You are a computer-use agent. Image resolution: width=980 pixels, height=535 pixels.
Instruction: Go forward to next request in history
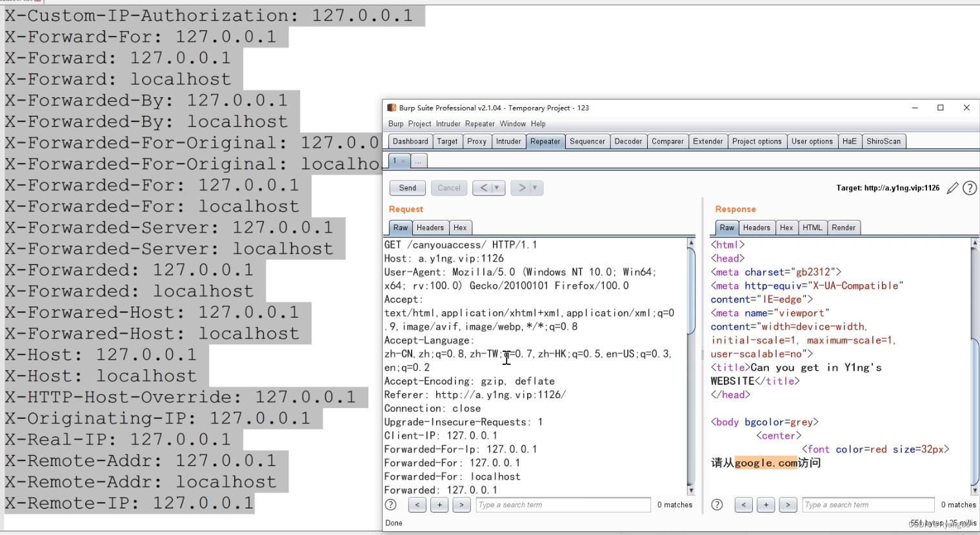[x=521, y=188]
